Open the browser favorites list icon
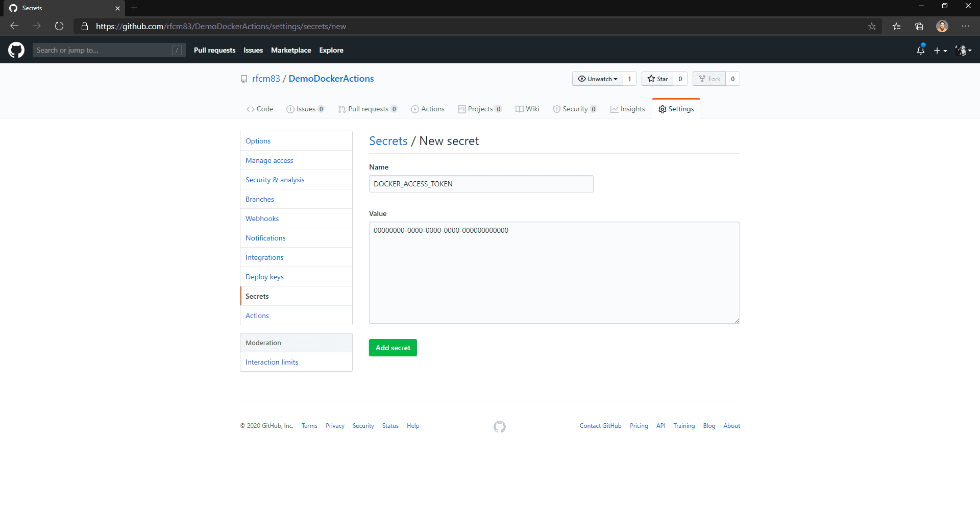The image size is (980, 531). pos(896,26)
